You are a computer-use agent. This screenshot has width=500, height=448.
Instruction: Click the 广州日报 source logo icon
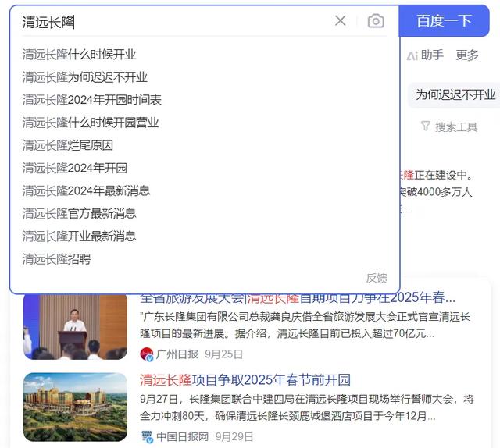[146, 354]
